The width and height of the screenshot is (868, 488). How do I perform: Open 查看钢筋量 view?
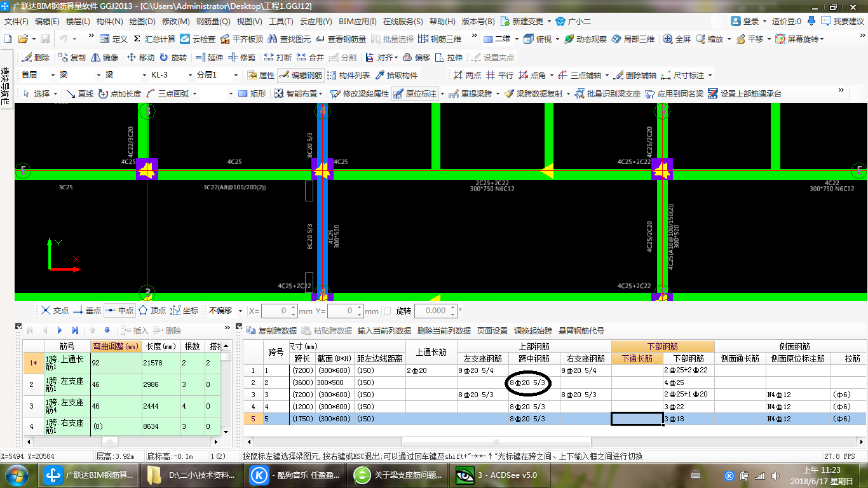[341, 39]
